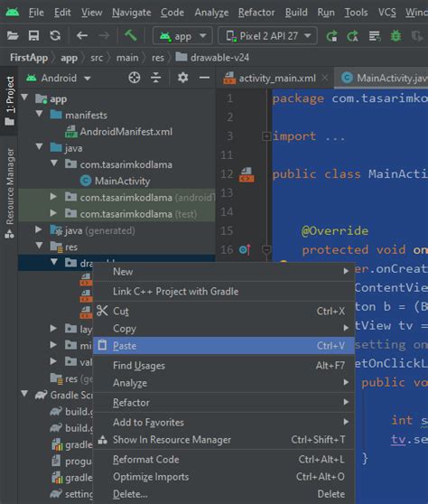Click the Debug app bug icon
The image size is (428, 504).
click(x=395, y=36)
